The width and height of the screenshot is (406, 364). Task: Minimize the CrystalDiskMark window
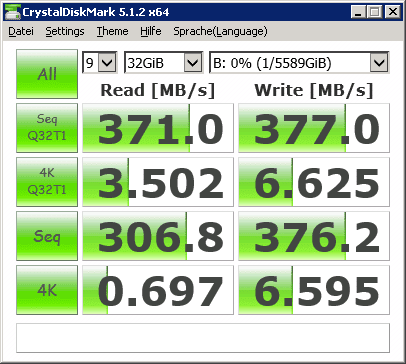pyautogui.click(x=358, y=12)
